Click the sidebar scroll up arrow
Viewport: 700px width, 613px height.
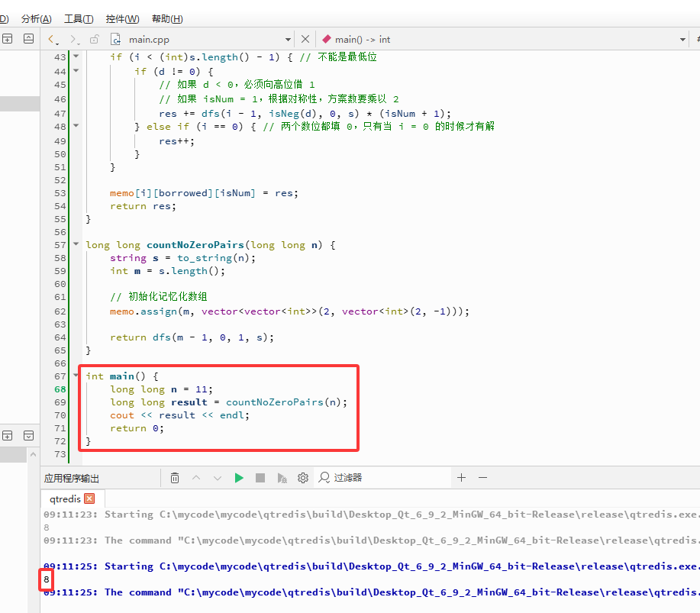coord(33,455)
